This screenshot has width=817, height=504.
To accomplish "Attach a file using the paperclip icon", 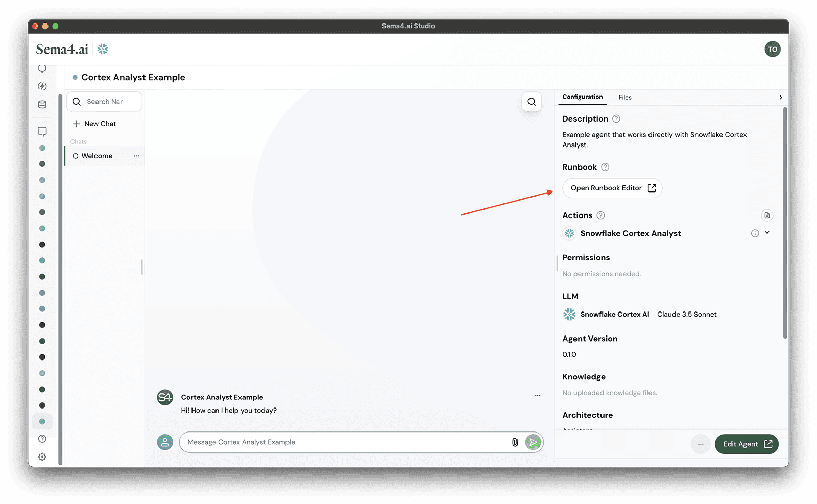I will [515, 442].
